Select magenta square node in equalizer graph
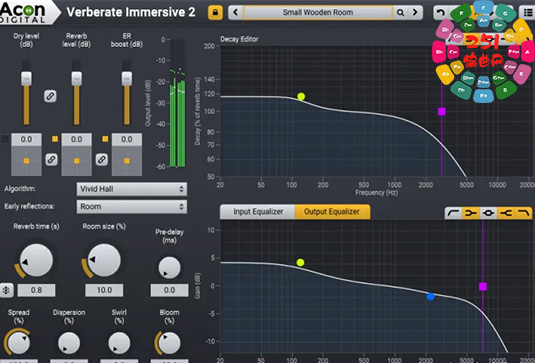The height and width of the screenshot is (363, 535). (x=483, y=287)
